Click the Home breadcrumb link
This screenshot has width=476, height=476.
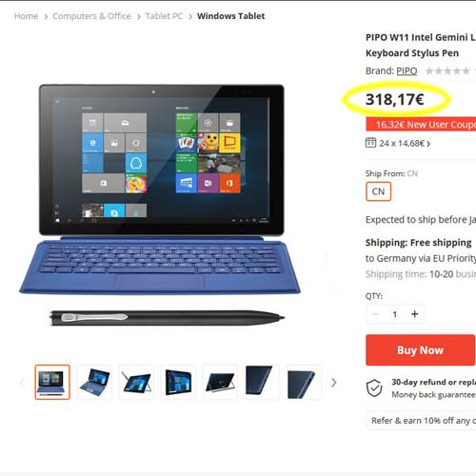click(26, 16)
